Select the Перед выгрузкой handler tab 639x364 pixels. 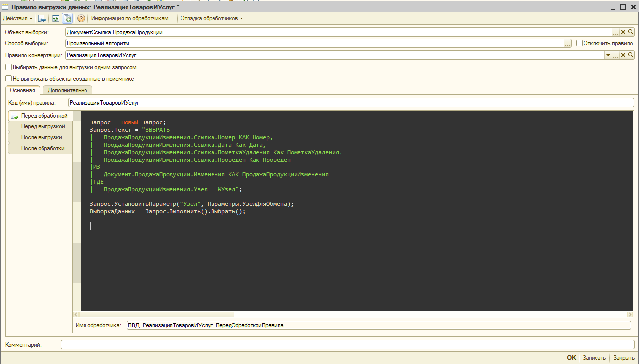click(41, 126)
